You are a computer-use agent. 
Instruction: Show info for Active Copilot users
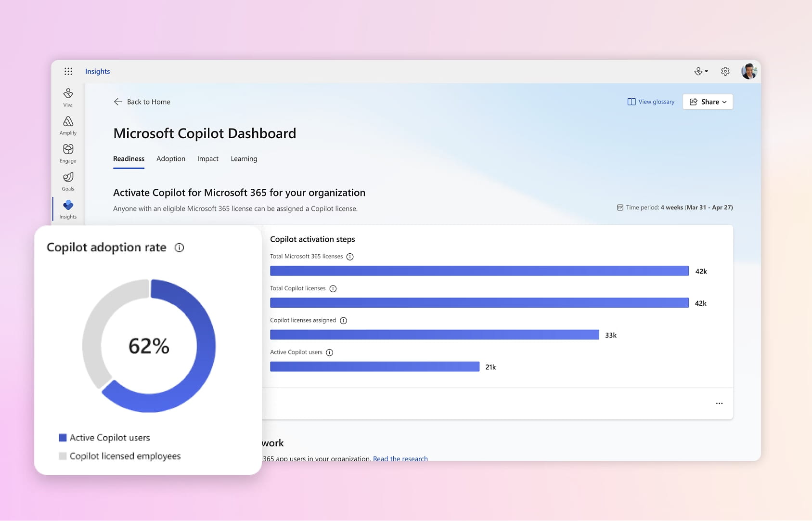330,353
